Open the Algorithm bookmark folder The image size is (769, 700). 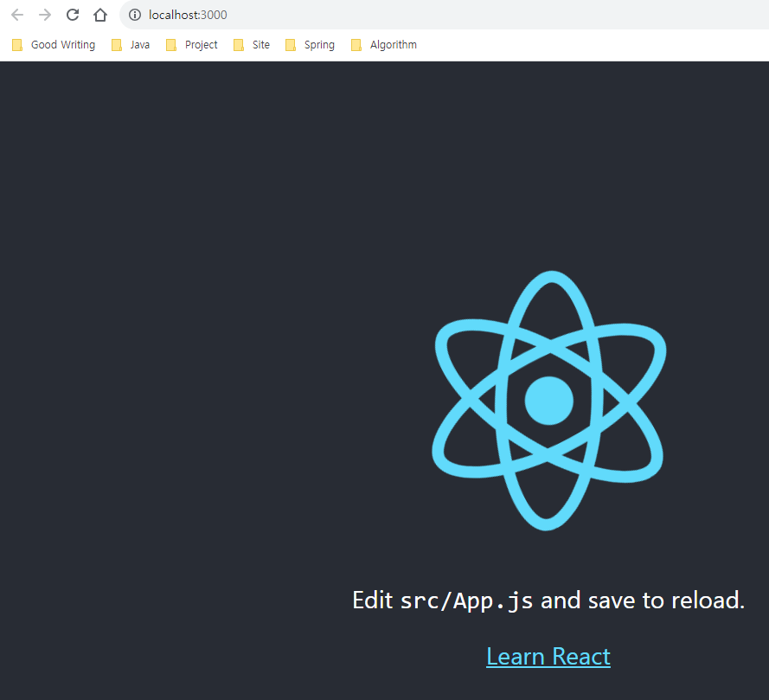coord(384,45)
